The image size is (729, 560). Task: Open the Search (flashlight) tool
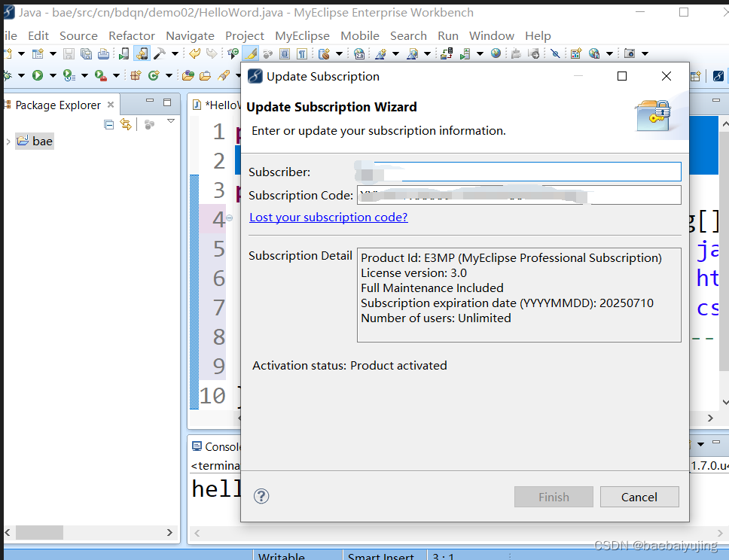(x=251, y=54)
